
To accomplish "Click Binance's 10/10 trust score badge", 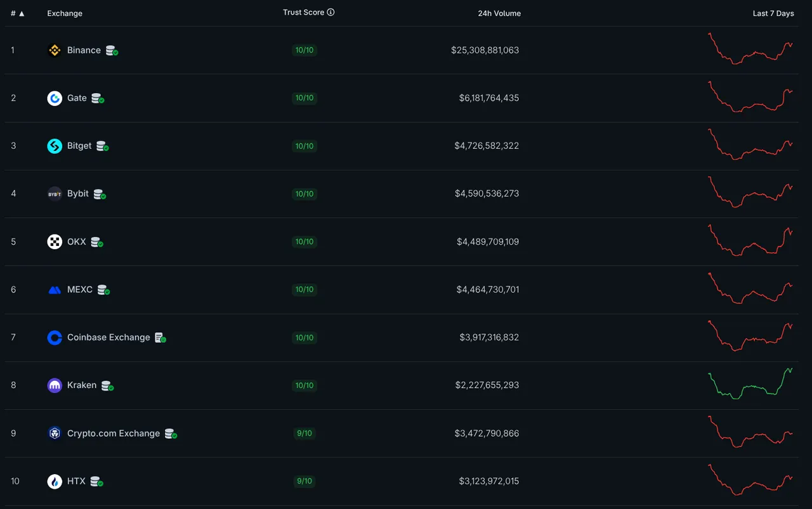I will [304, 50].
